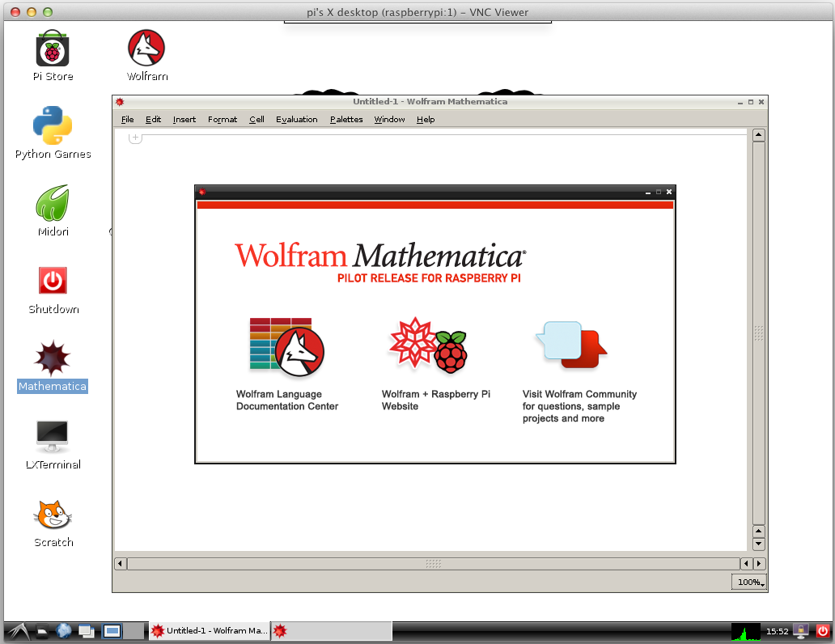This screenshot has height=644, width=835.
Task: Click the vertical scrollbar bottom down arrow
Action: tap(759, 544)
